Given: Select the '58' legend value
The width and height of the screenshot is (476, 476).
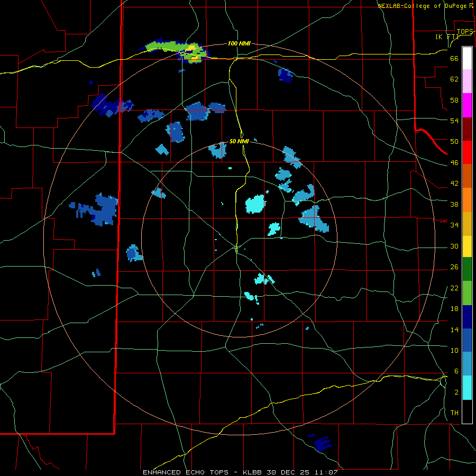Looking at the screenshot, I should [x=454, y=100].
